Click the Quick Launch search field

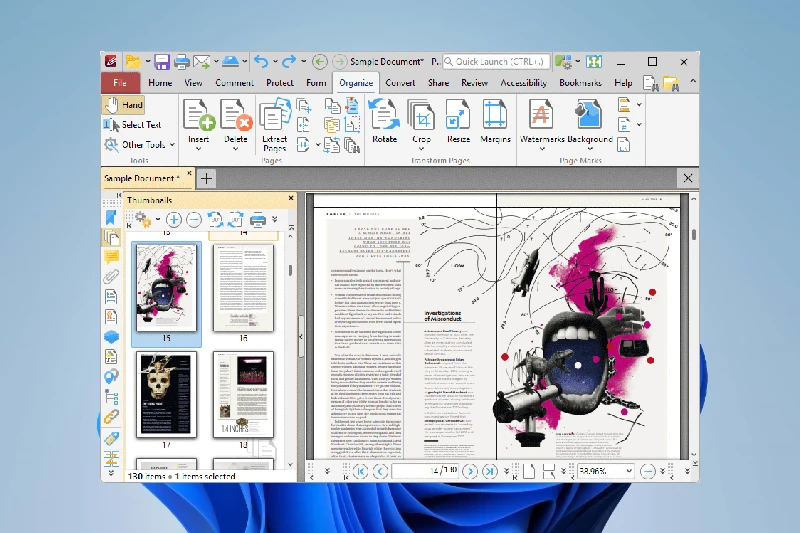[x=496, y=62]
